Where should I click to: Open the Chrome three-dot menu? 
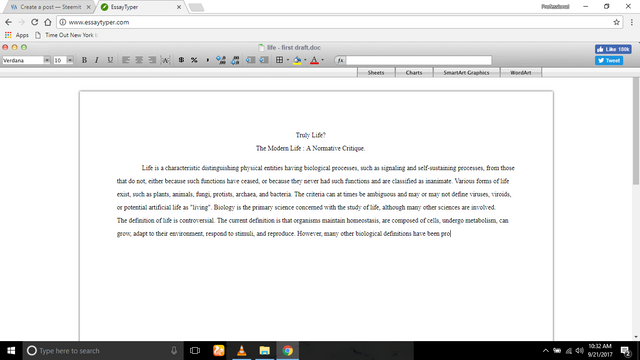631,22
